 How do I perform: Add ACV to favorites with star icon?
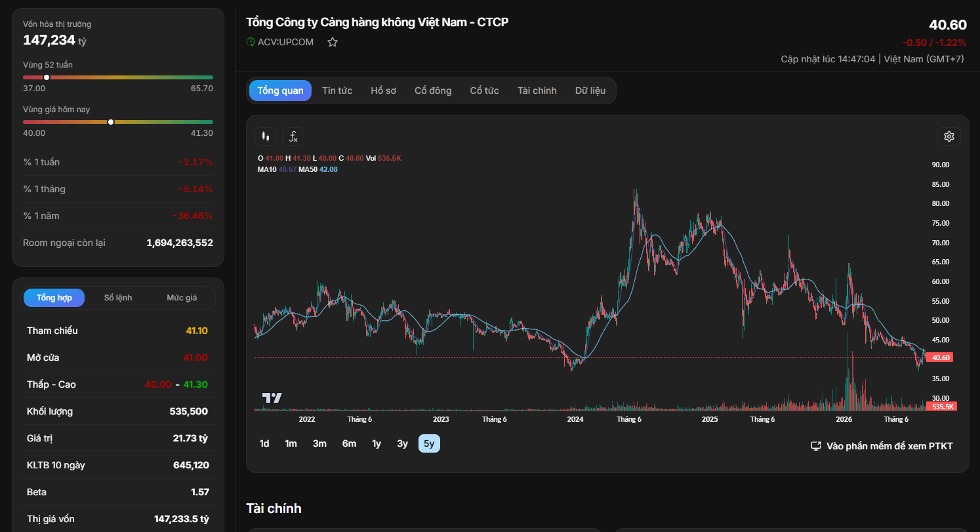(x=333, y=42)
